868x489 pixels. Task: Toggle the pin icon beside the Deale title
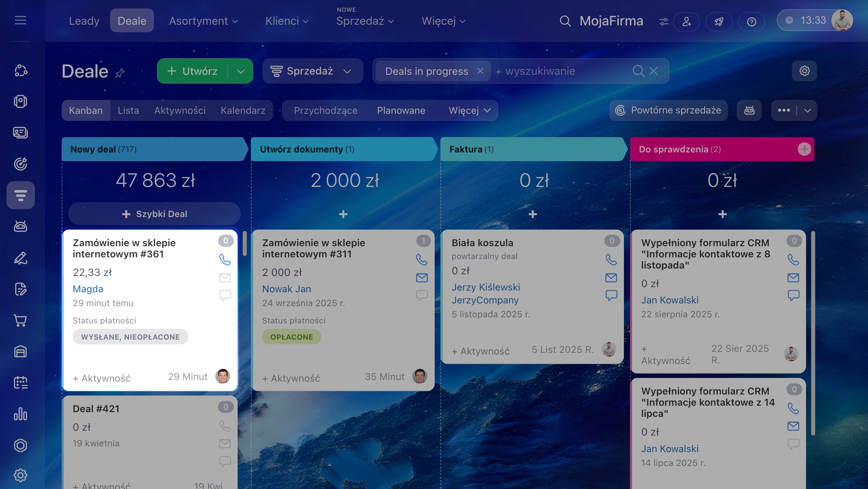[120, 72]
